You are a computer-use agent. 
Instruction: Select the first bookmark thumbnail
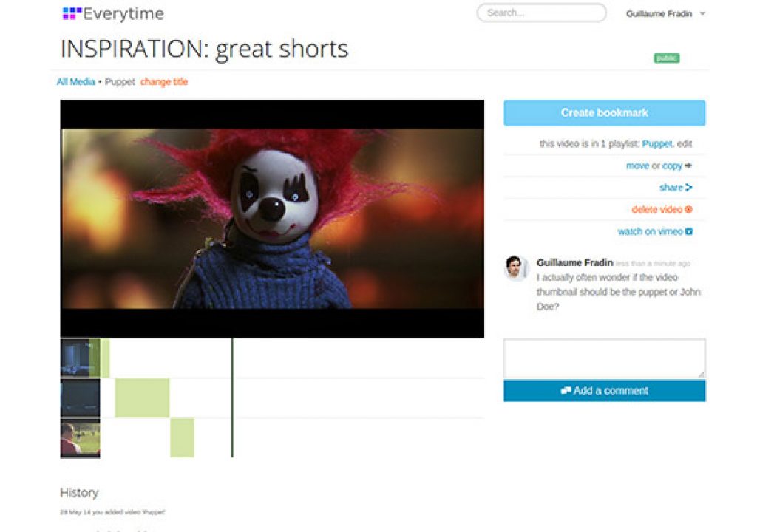[x=80, y=358]
